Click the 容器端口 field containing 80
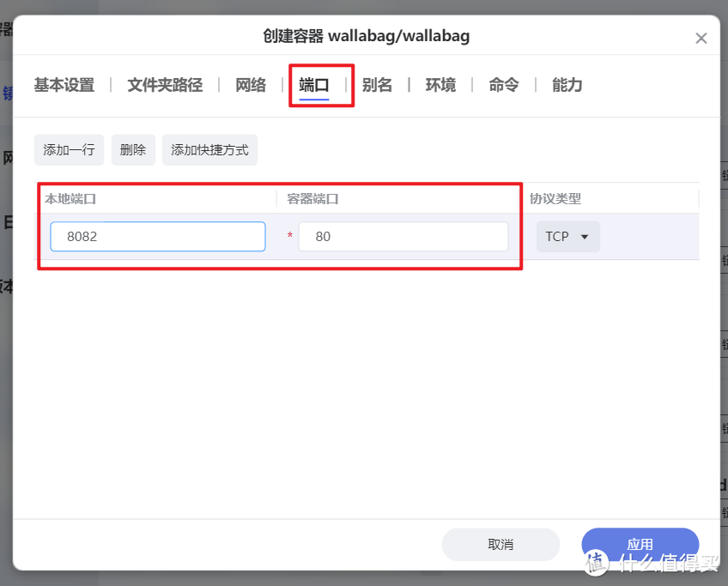 click(403, 236)
